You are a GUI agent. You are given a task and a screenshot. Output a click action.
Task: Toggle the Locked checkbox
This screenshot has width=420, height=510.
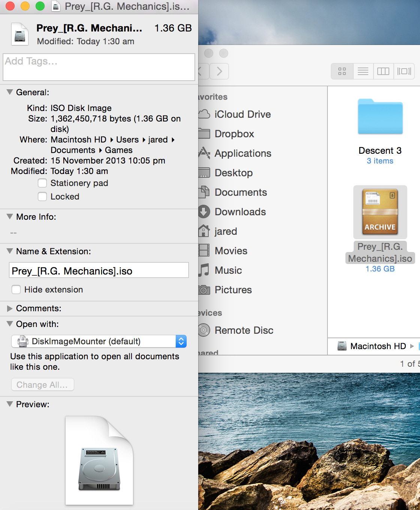coord(42,196)
